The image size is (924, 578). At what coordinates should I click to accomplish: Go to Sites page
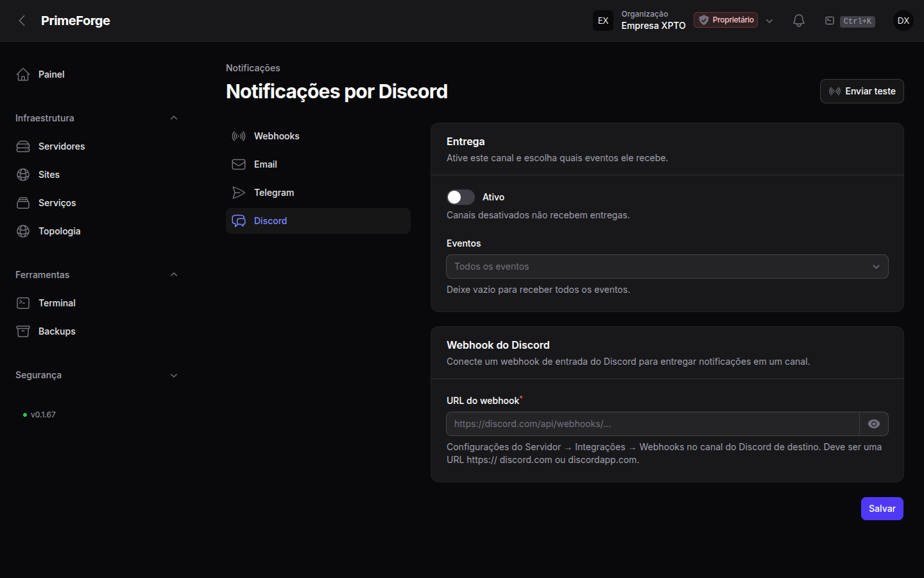pos(96,175)
